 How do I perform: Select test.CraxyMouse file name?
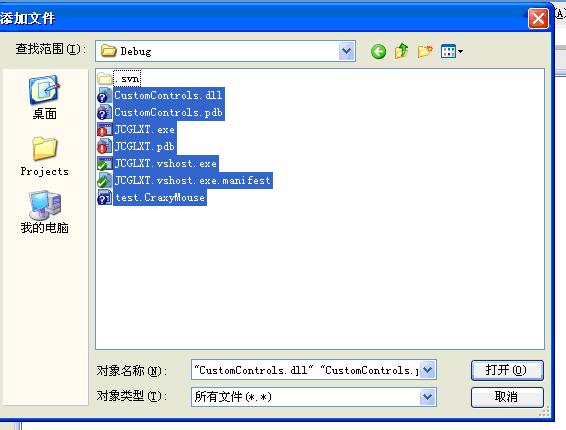[160, 197]
